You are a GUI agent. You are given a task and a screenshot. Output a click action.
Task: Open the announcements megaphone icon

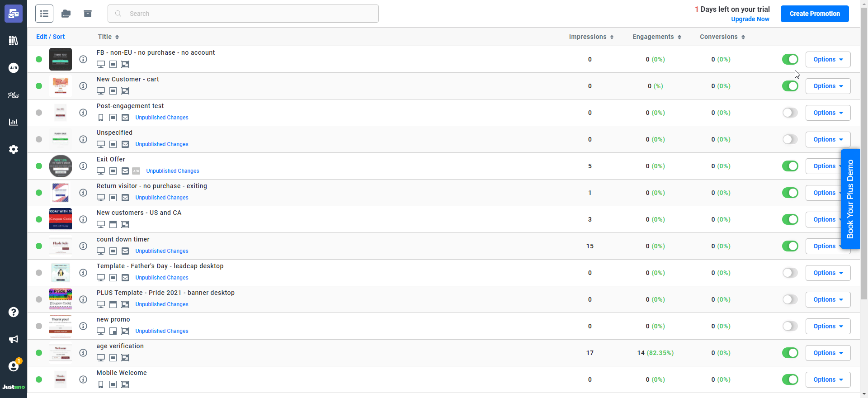[14, 339]
